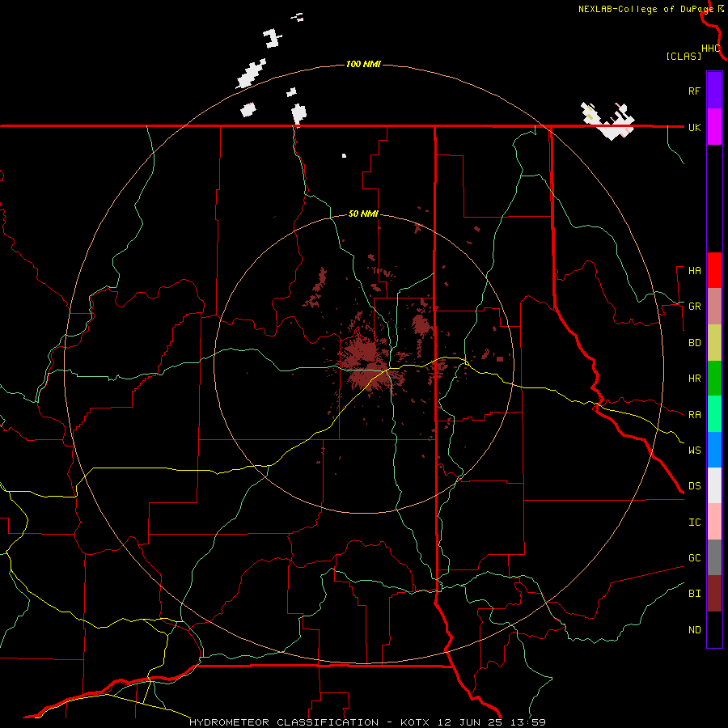Screen dimensions: 728x728
Task: Click the HYDROMETEOR CLASSIFICATION title text
Action: pyautogui.click(x=284, y=722)
